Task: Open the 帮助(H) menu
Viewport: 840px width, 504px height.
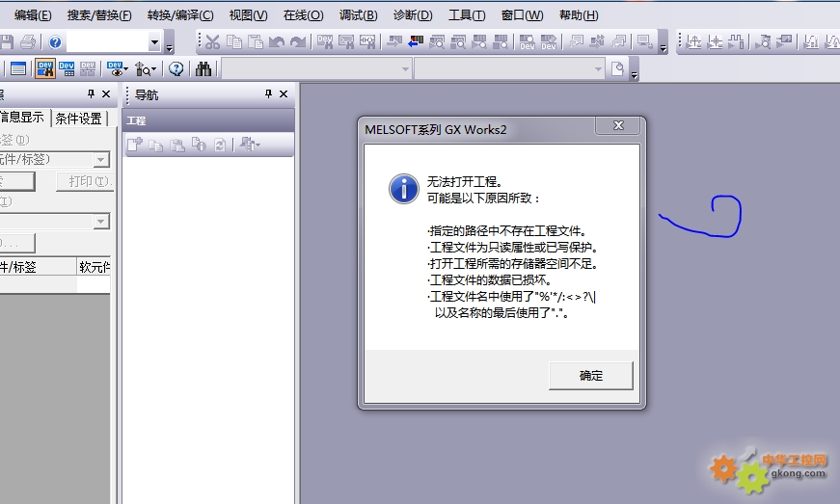Action: [579, 15]
